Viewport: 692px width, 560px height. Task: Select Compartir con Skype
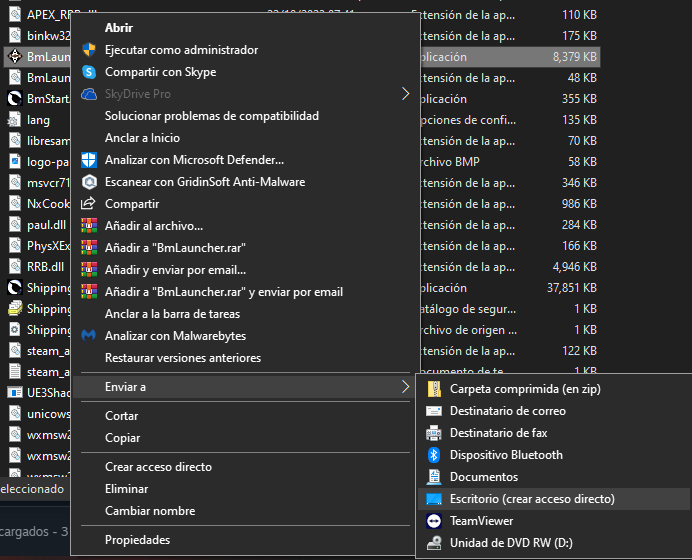coord(161,72)
